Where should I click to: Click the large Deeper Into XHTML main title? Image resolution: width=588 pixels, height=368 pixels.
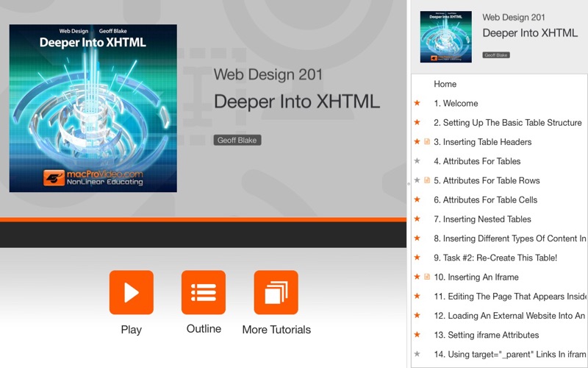tap(297, 102)
